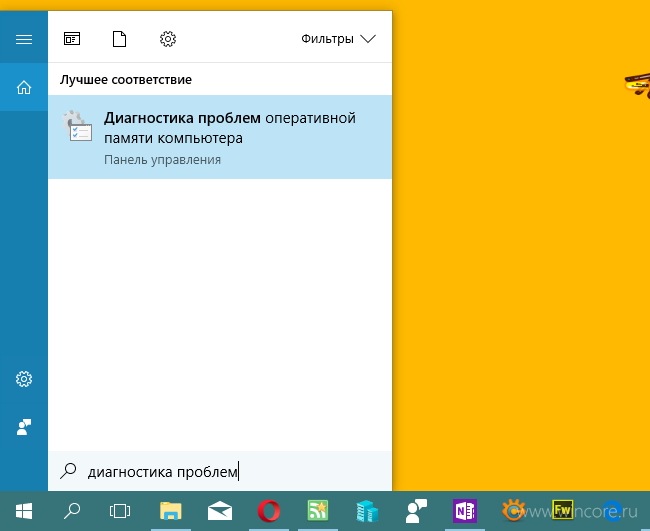Image resolution: width=650 pixels, height=531 pixels.
Task: Open Task View on the taskbar
Action: (120, 511)
